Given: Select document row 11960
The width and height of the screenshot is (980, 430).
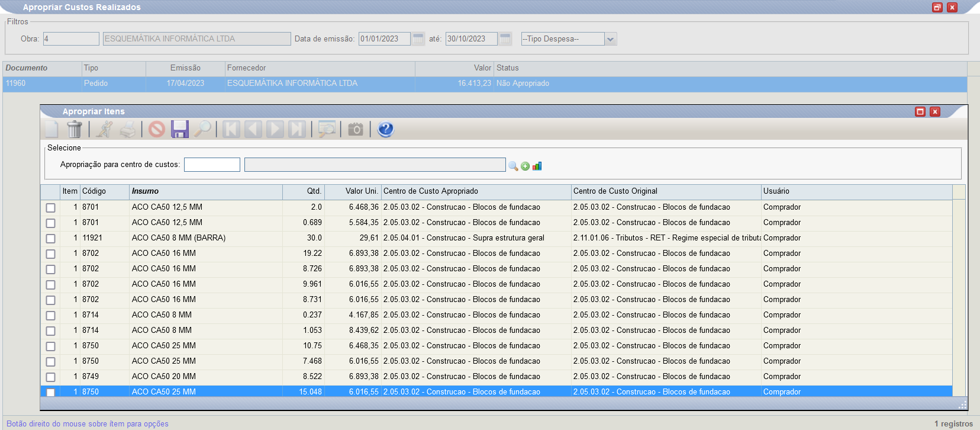Looking at the screenshot, I should 485,84.
